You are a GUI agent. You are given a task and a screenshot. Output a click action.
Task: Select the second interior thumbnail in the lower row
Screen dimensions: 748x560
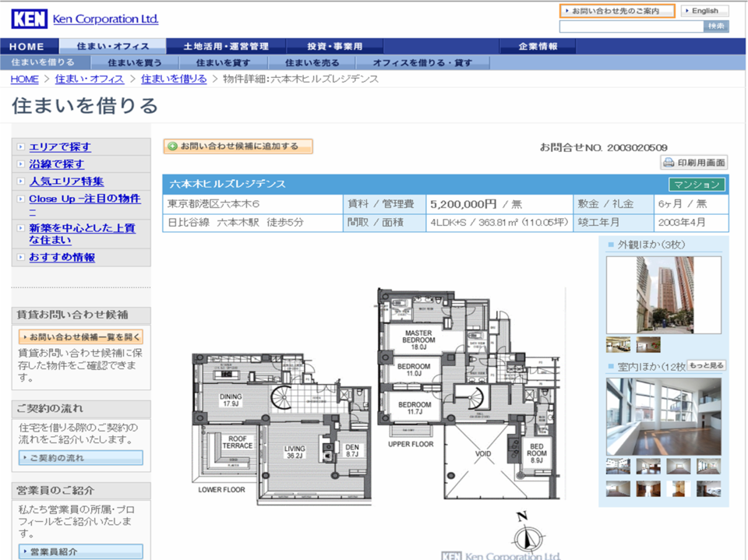click(648, 488)
